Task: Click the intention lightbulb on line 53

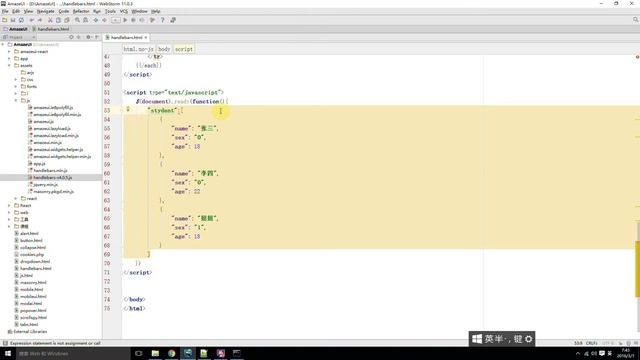Action: click(x=128, y=109)
